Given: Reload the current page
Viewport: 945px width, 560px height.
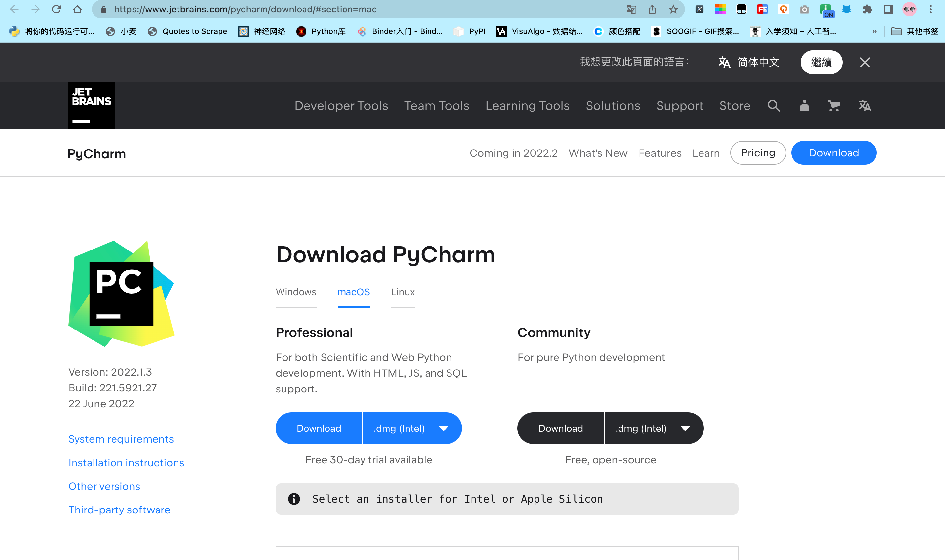Looking at the screenshot, I should tap(57, 10).
